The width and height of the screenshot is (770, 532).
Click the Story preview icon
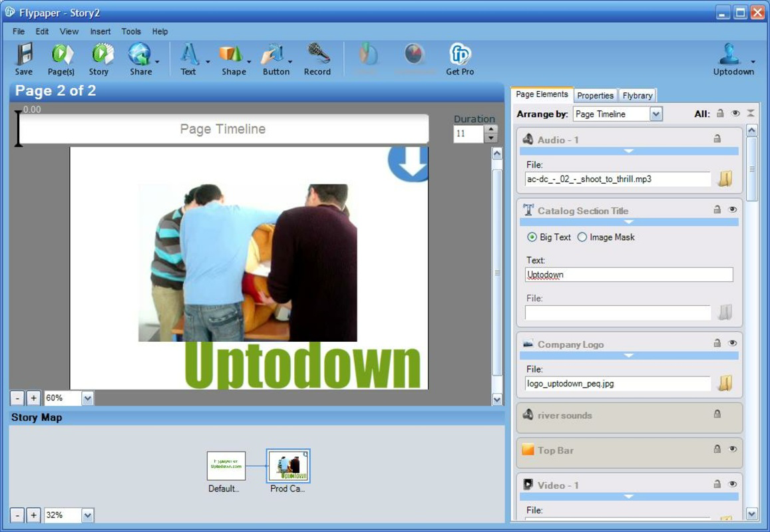click(102, 55)
